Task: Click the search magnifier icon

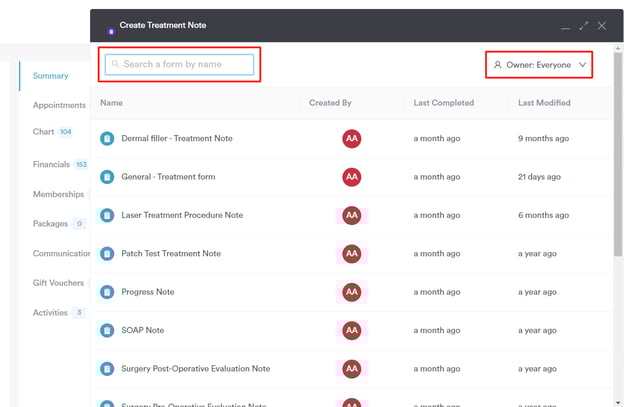Action: pyautogui.click(x=115, y=64)
